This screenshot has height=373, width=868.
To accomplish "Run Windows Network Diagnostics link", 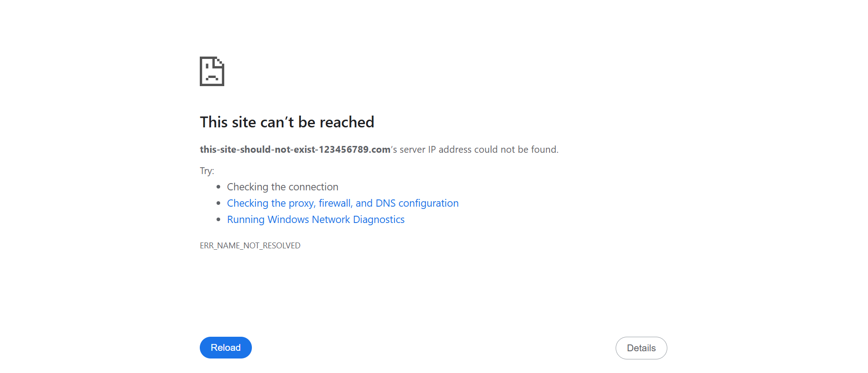I will click(315, 219).
